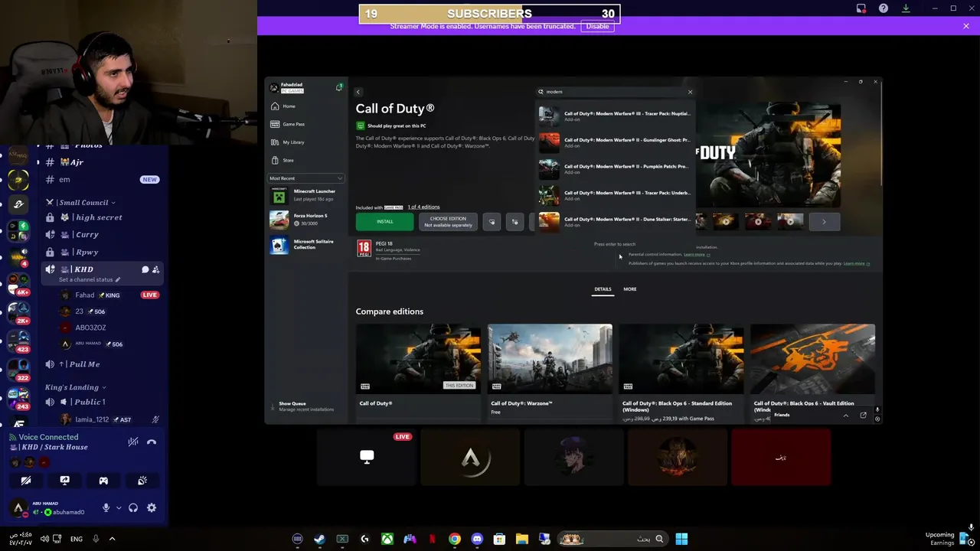Clear the Xbox search field
The height and width of the screenshot is (551, 980).
coord(690,92)
